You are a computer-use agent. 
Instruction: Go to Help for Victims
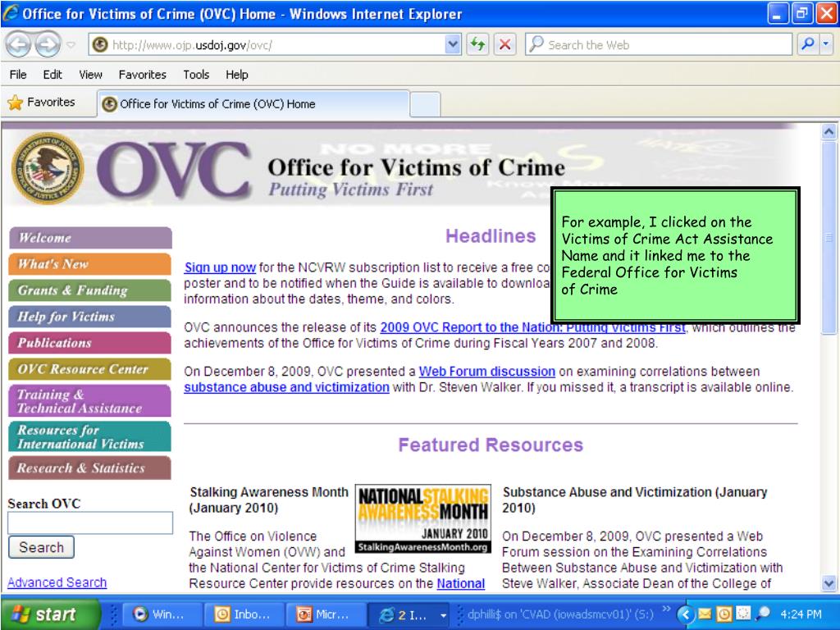pos(90,316)
